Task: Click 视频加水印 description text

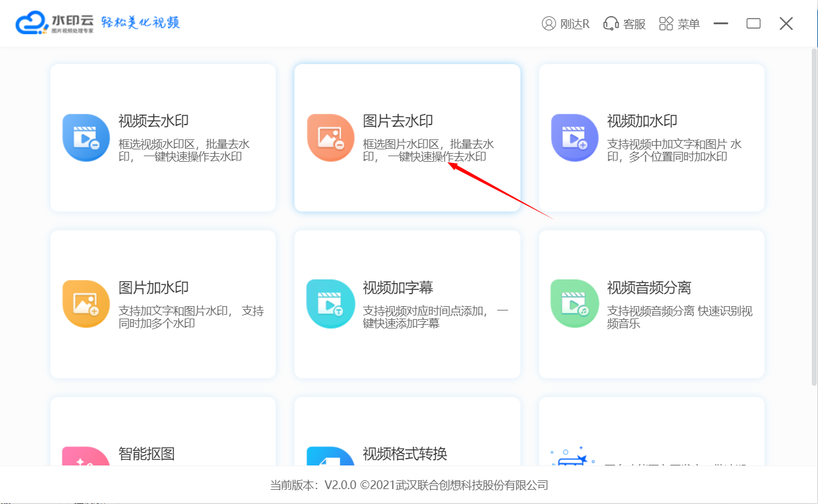Action: click(674, 151)
